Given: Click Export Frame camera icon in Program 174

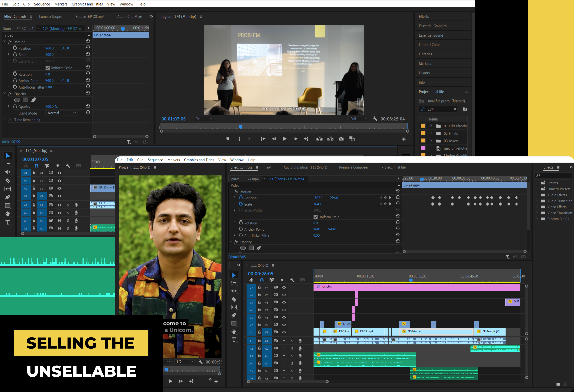Looking at the screenshot, I should pyautogui.click(x=341, y=139).
